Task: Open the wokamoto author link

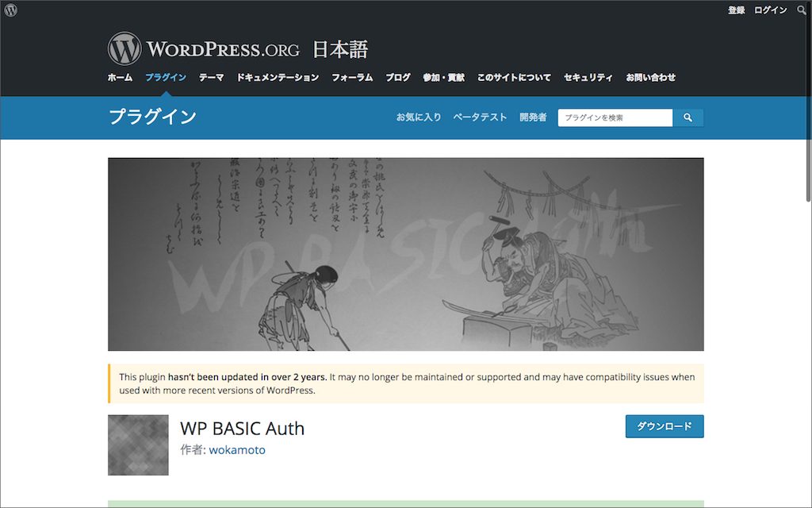Action: [237, 450]
